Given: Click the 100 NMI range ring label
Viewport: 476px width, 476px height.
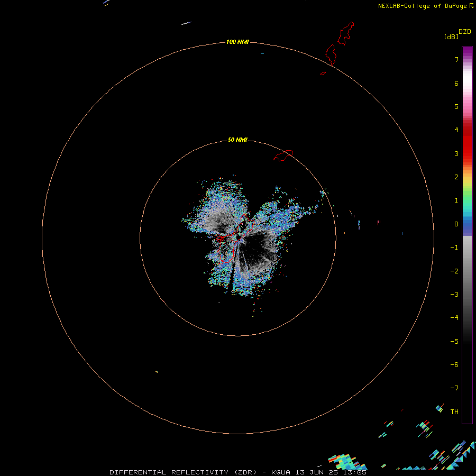Looking at the screenshot, I should pos(237,42).
